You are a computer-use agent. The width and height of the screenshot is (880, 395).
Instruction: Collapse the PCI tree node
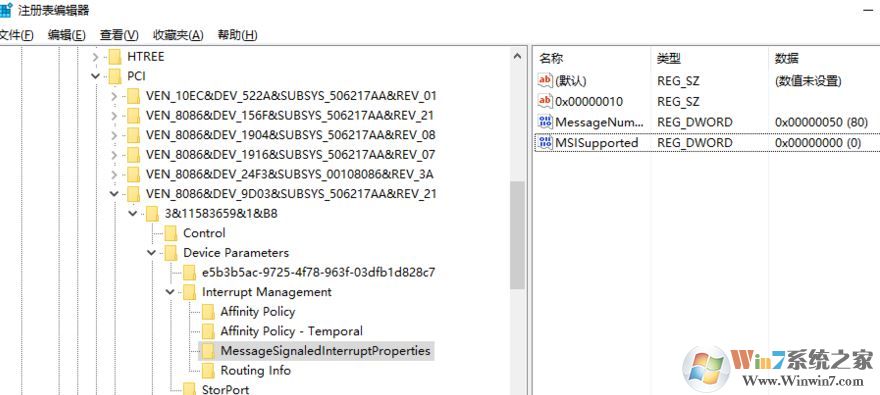click(95, 76)
